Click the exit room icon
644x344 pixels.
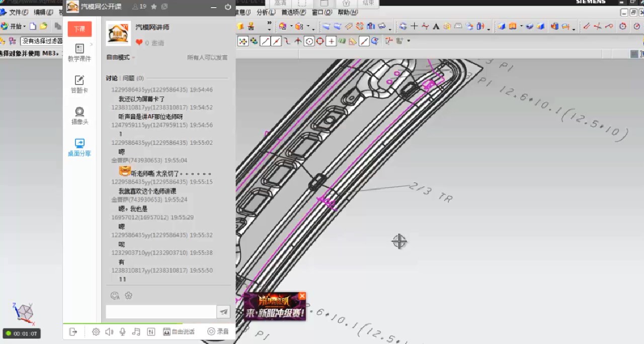[x=73, y=332]
